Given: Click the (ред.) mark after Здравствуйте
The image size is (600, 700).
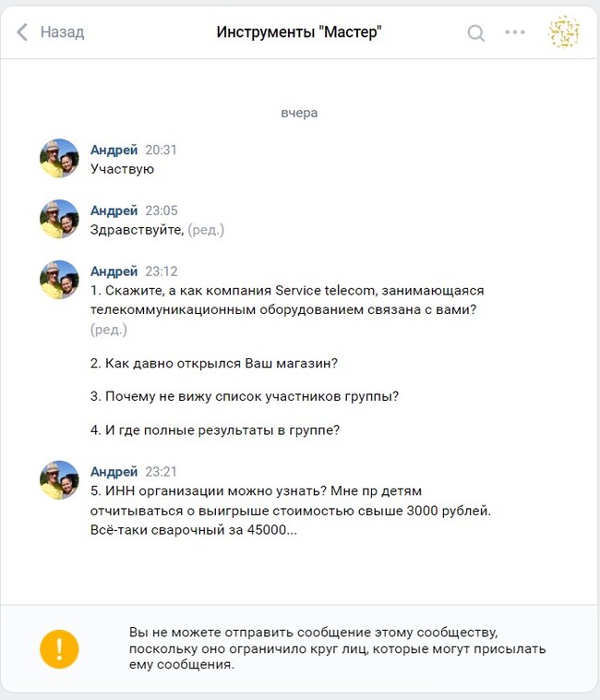Looking at the screenshot, I should (x=206, y=230).
